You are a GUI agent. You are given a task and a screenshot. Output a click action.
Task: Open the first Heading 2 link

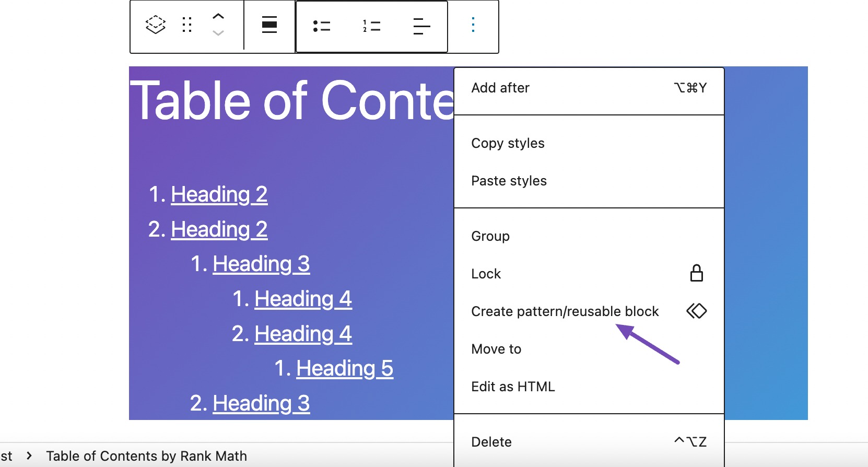(x=219, y=194)
